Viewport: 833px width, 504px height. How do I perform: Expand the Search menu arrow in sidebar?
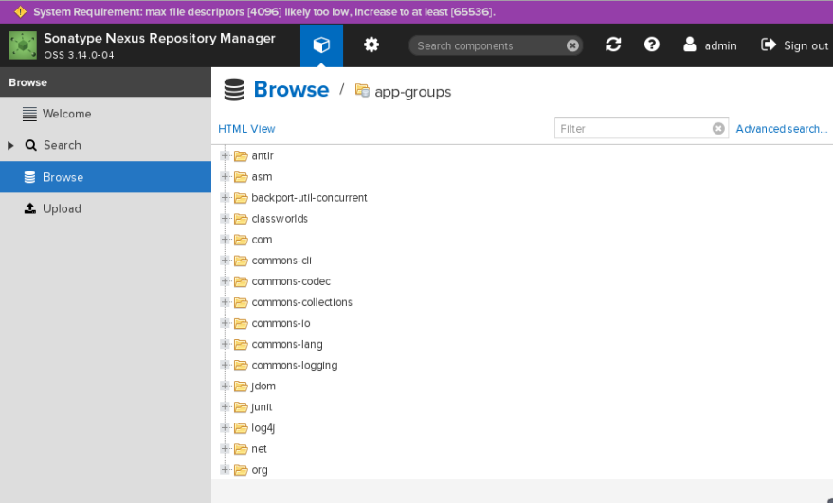[11, 145]
